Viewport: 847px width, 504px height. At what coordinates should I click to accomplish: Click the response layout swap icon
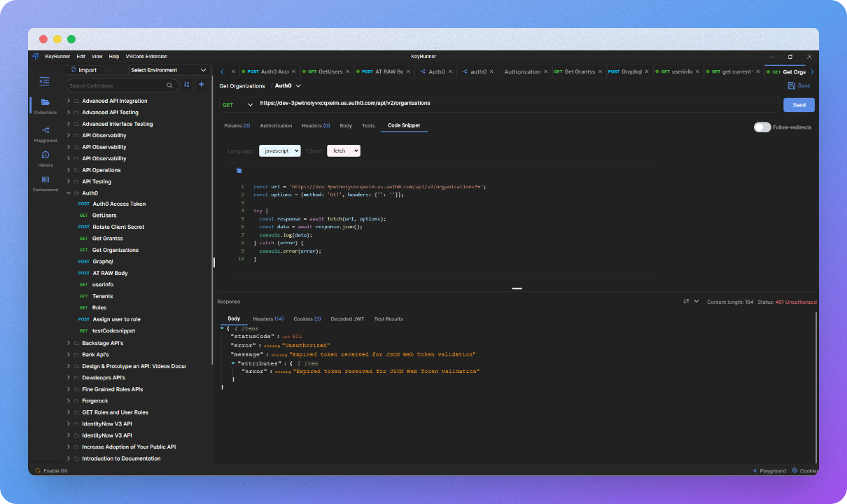(686, 301)
